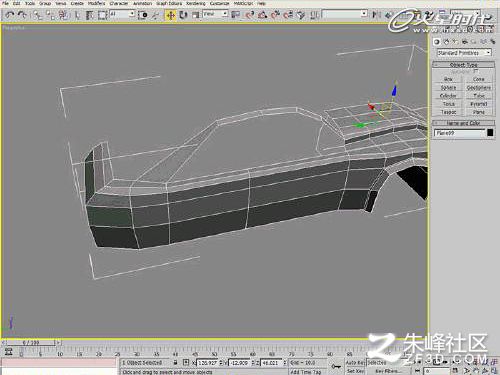500x375 pixels.
Task: Click the Plane primitive button
Action: tap(478, 112)
